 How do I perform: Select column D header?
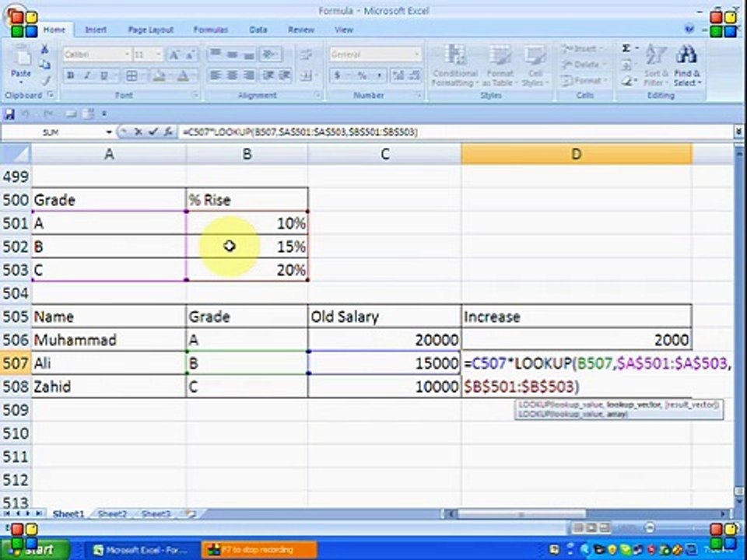[577, 154]
